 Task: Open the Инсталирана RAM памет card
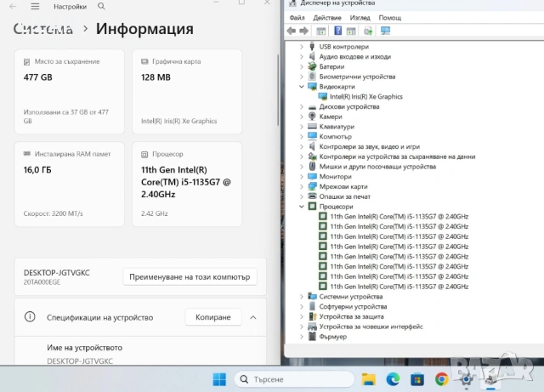[x=70, y=185]
